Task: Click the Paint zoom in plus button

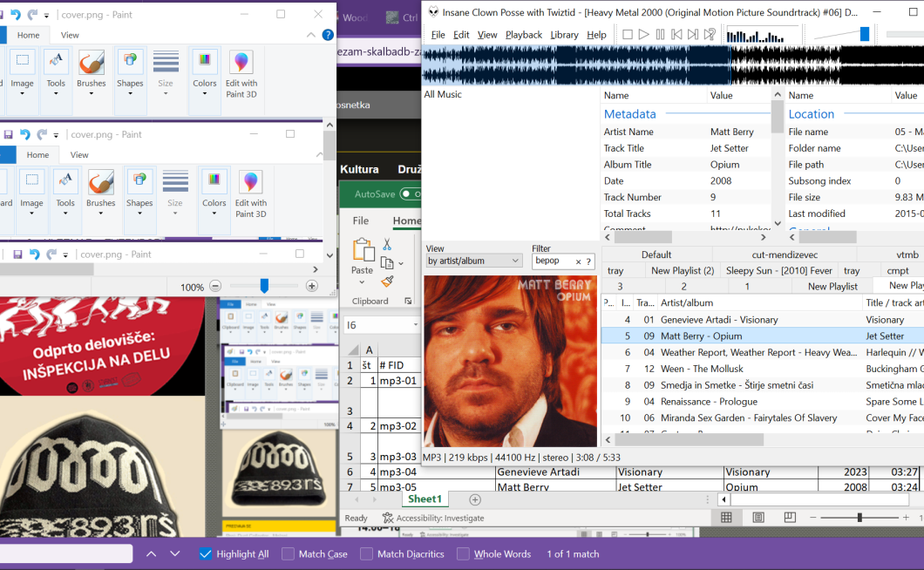Action: click(311, 286)
